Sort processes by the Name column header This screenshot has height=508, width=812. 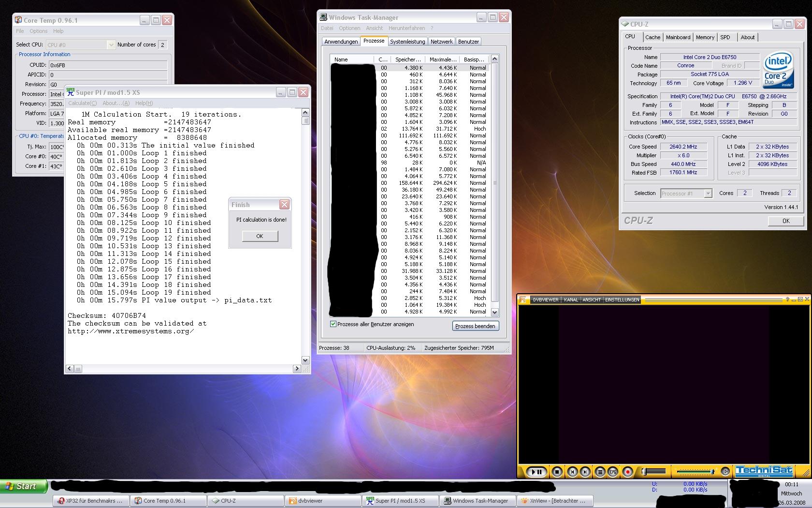point(352,60)
